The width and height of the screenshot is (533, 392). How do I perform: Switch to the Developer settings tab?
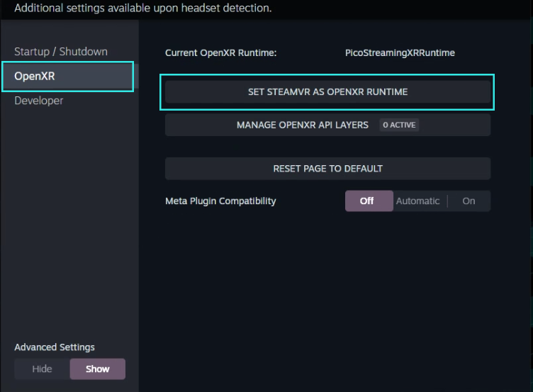click(x=39, y=101)
